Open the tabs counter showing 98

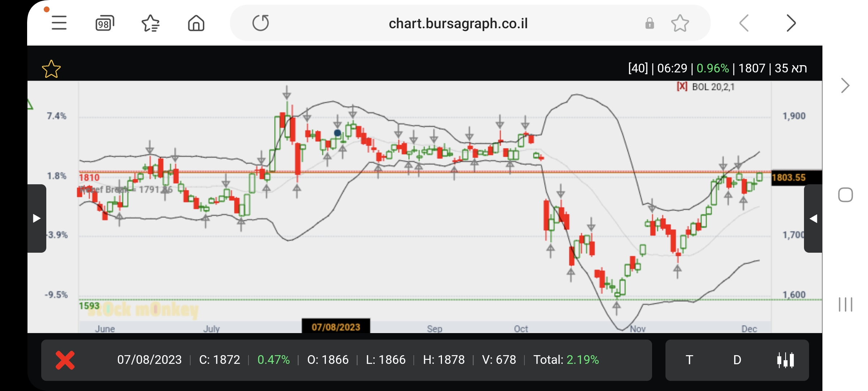pos(105,24)
